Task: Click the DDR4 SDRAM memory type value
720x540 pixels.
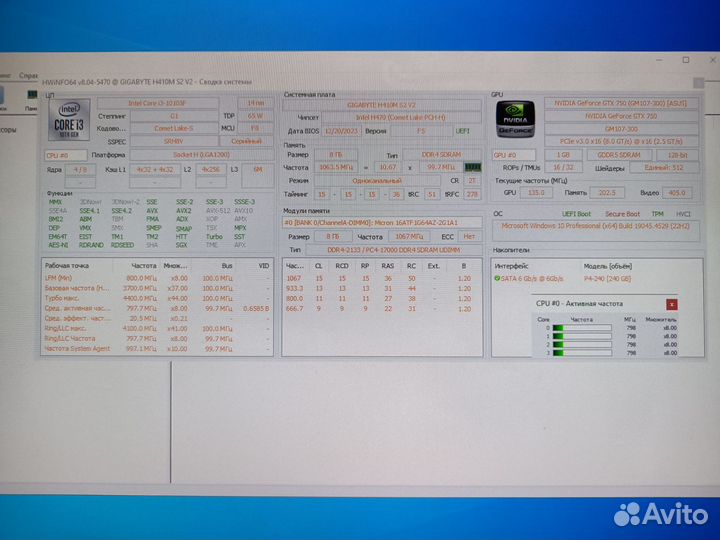Action: coord(442,155)
